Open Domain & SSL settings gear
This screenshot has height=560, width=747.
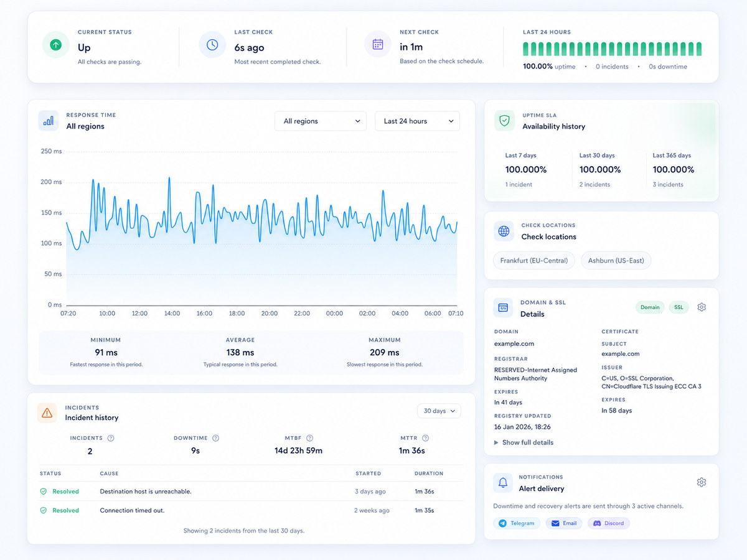point(702,307)
